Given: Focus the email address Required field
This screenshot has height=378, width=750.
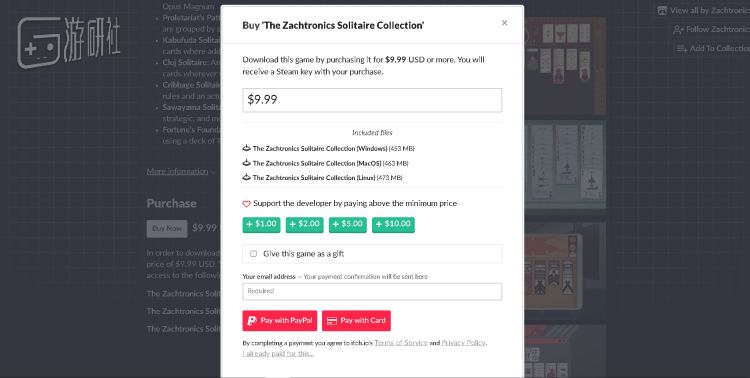Looking at the screenshot, I should coord(372,291).
